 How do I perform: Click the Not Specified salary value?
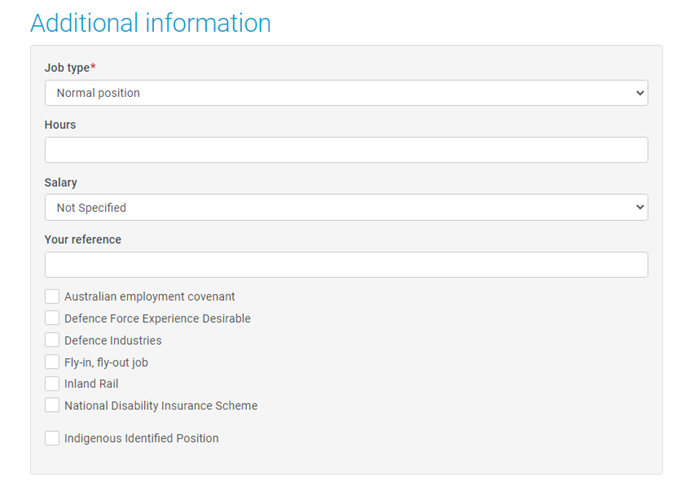92,208
